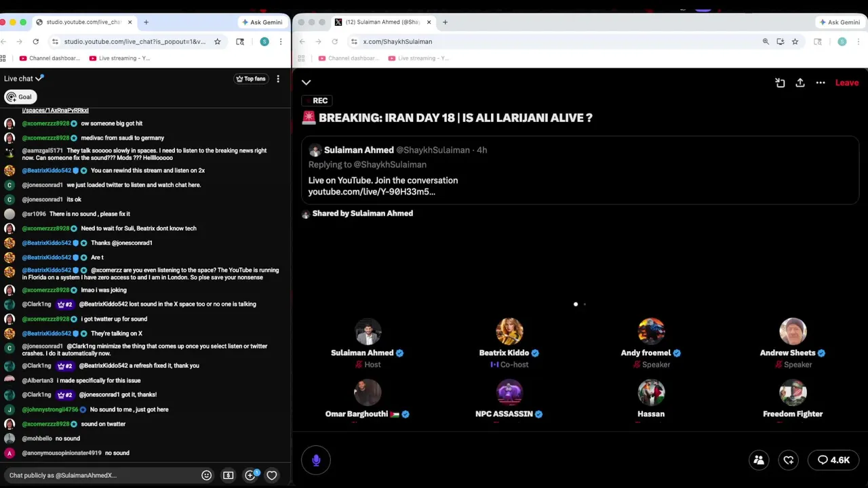Close the Sulaiman Ahmed X tab
The image size is (868, 488).
(429, 22)
